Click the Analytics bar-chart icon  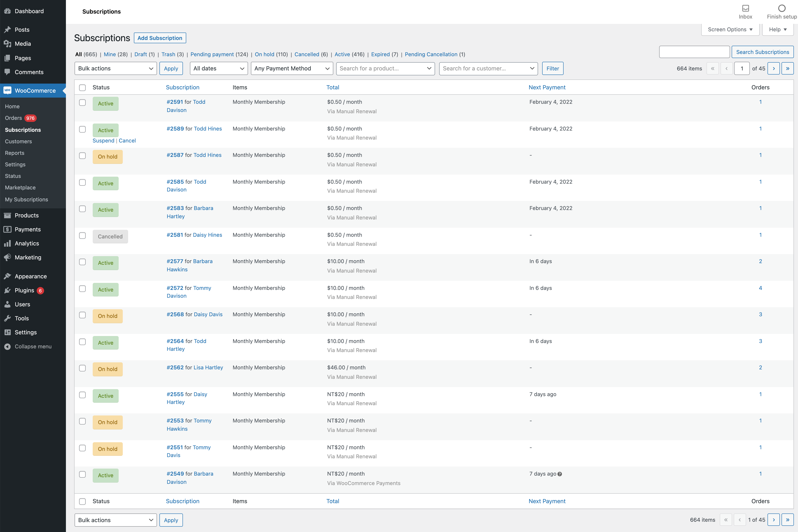(x=7, y=243)
